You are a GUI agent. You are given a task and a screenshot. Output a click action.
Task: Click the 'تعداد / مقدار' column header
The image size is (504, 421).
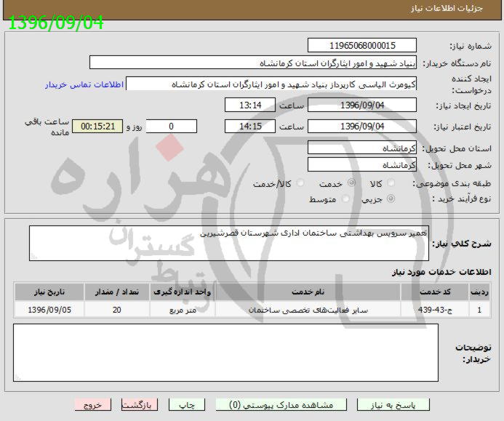pyautogui.click(x=116, y=292)
